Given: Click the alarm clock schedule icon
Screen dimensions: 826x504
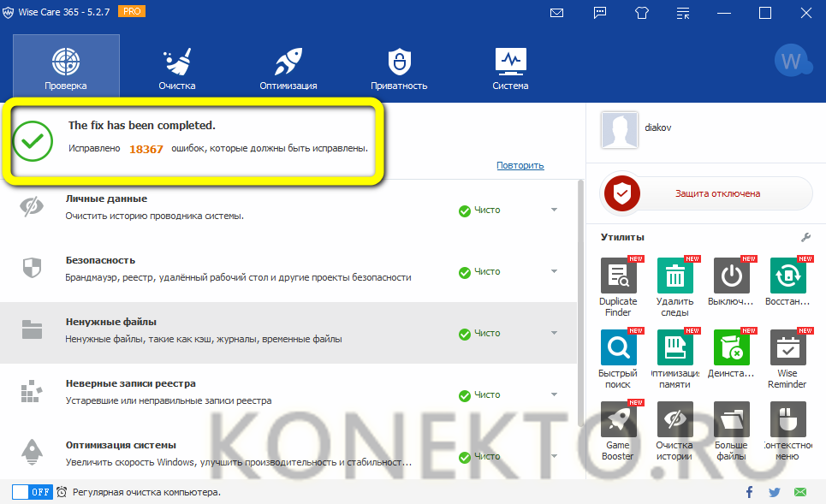Looking at the screenshot, I should click(62, 492).
